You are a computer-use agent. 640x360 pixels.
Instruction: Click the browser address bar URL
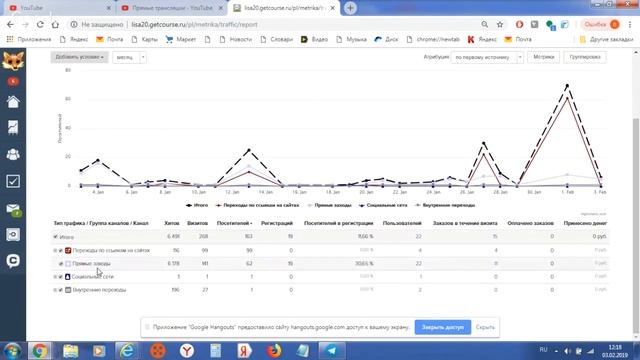(194, 24)
